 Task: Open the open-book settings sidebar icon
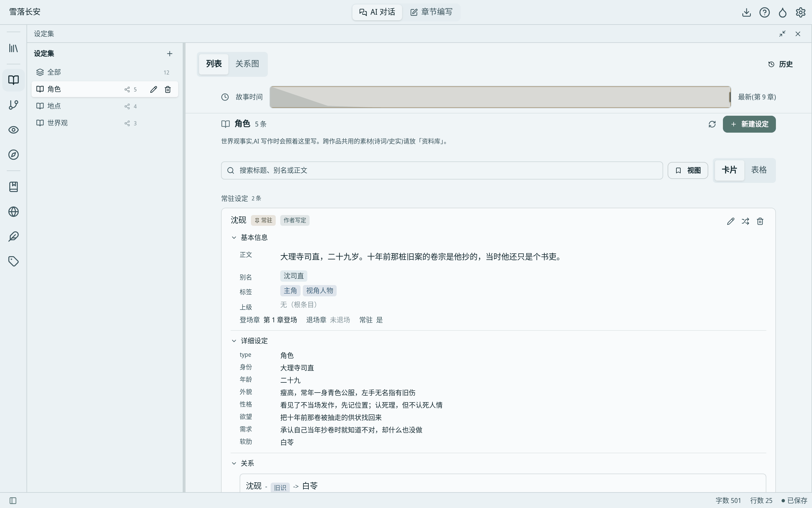click(14, 80)
